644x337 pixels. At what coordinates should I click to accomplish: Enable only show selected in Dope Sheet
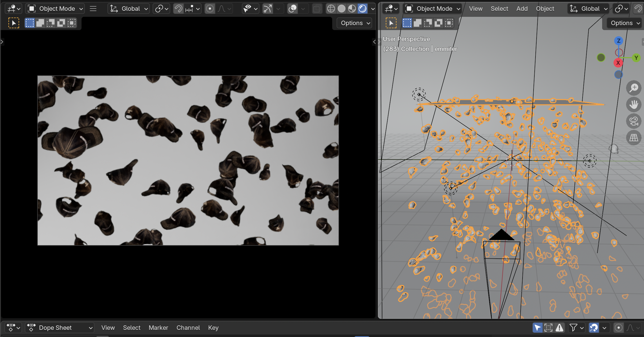coord(537,328)
